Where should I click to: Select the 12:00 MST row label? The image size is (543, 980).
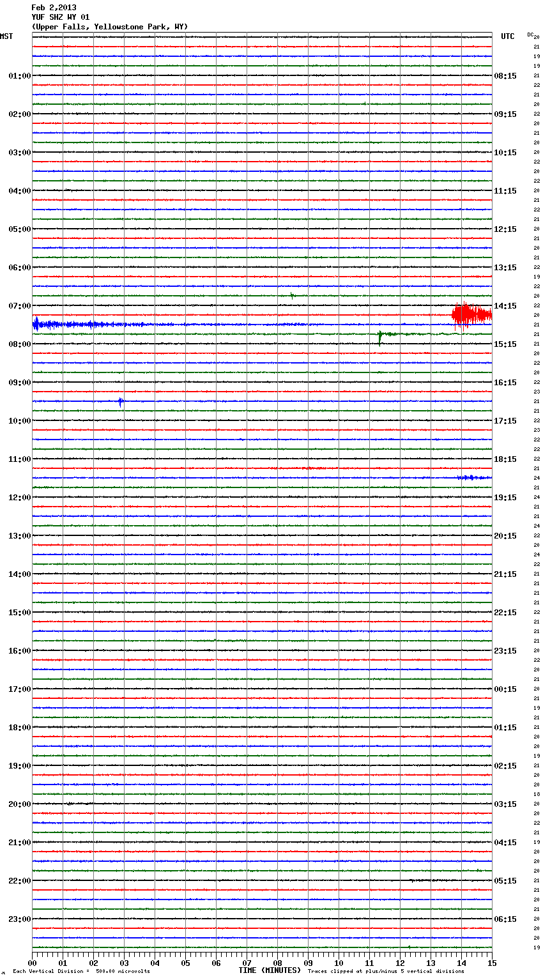(20, 498)
